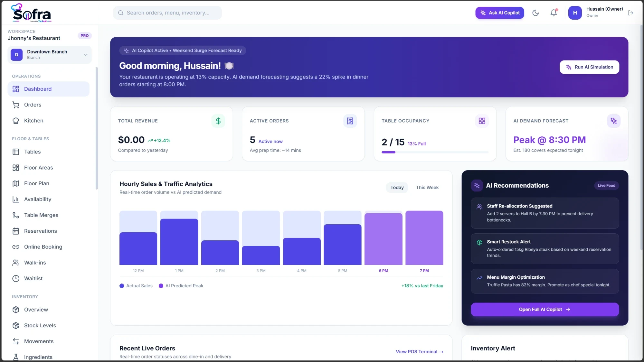Click the Peak @ 8:30 PM text
Image resolution: width=644 pixels, height=362 pixels.
[x=549, y=140]
